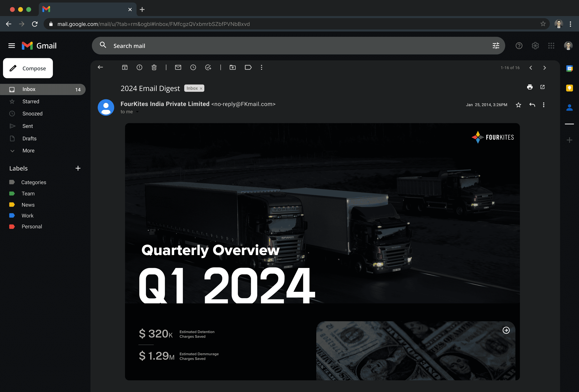View site information lock icon
This screenshot has height=392, width=579.
coord(51,24)
